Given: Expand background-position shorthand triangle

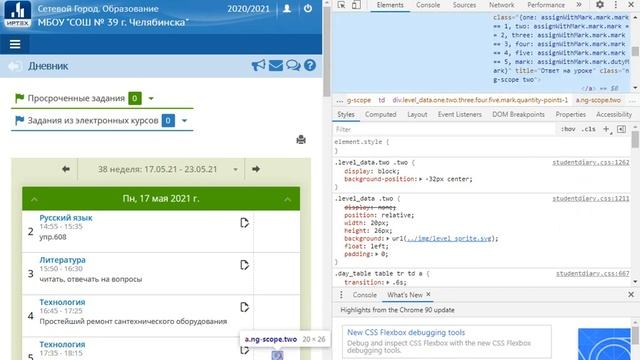Looking at the screenshot, I should click(421, 179).
